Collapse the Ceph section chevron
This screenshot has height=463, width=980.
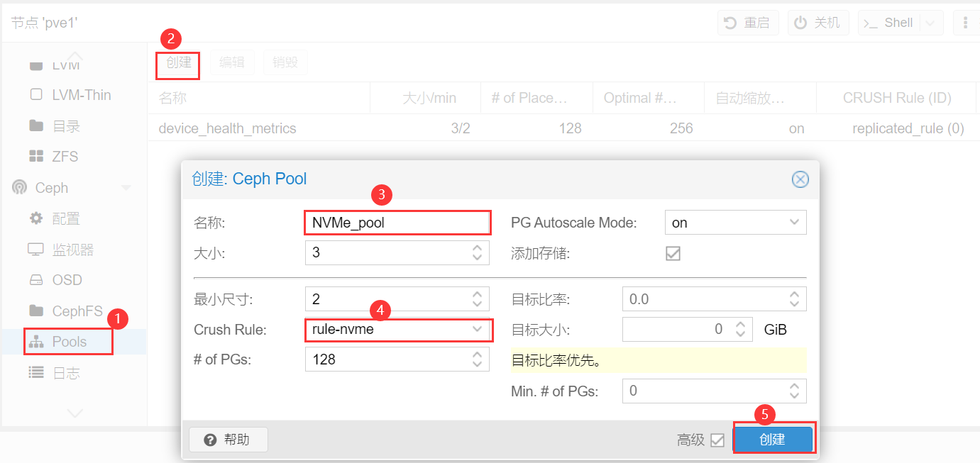pos(126,187)
